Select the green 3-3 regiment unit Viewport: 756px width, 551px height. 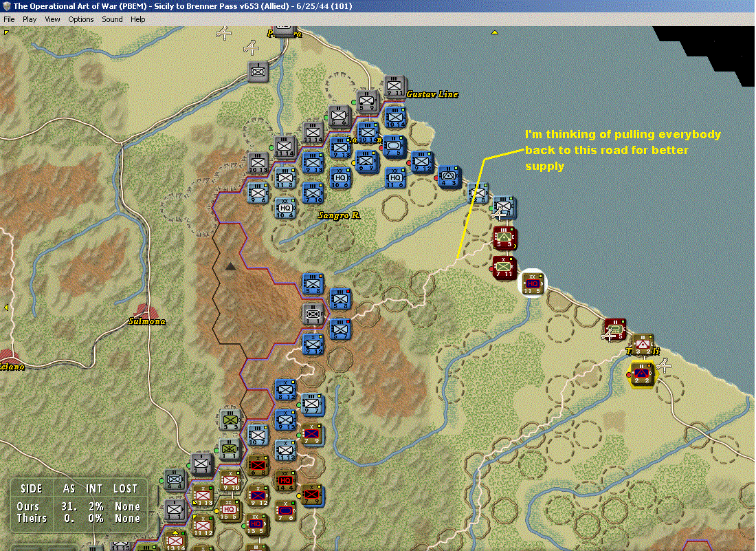coord(230,420)
